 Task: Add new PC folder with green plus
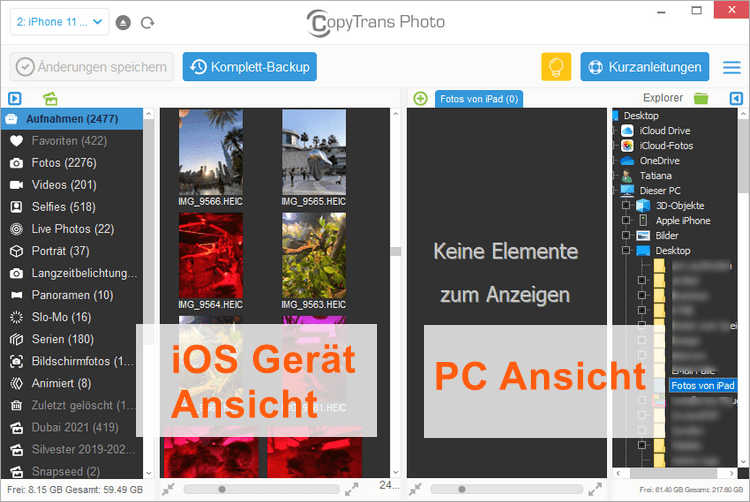[420, 98]
